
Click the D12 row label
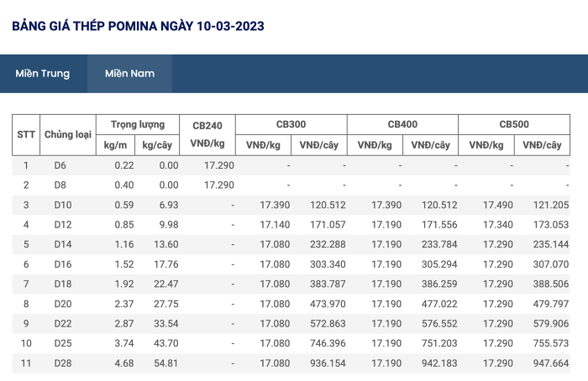63,225
